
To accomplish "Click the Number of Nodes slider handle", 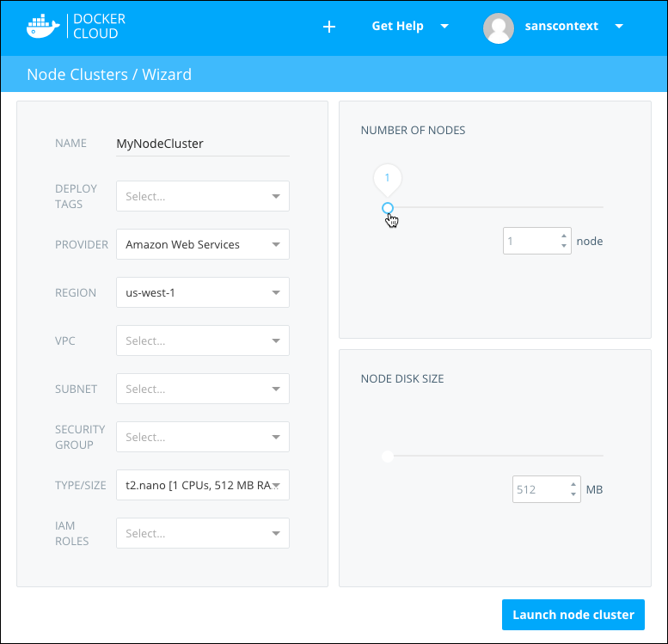I will [388, 208].
